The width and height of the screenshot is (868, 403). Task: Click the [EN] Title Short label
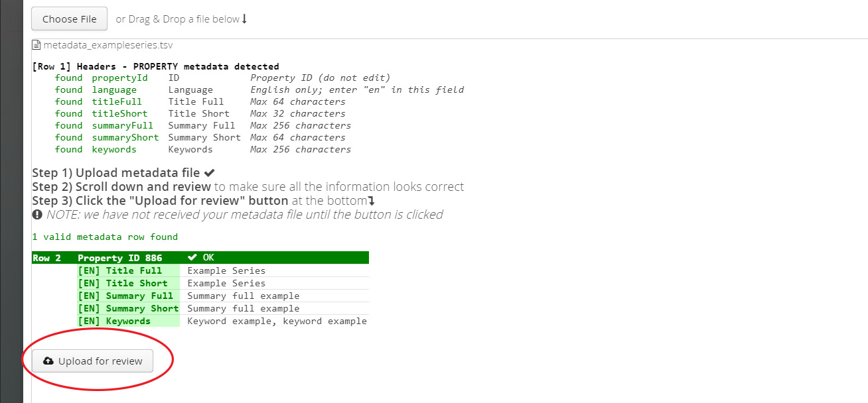[x=122, y=283]
